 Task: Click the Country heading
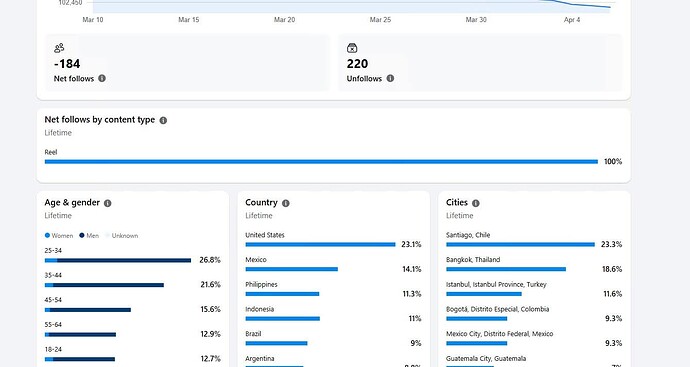[261, 202]
